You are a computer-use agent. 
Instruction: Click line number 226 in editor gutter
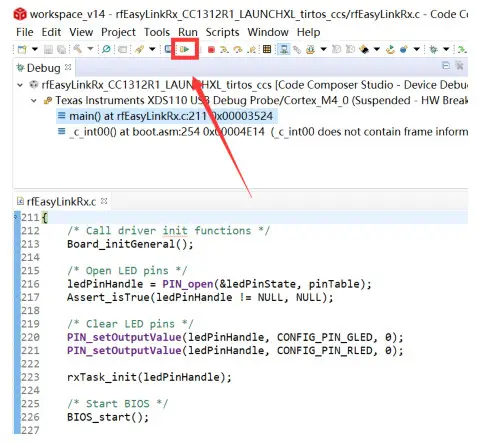coord(30,417)
